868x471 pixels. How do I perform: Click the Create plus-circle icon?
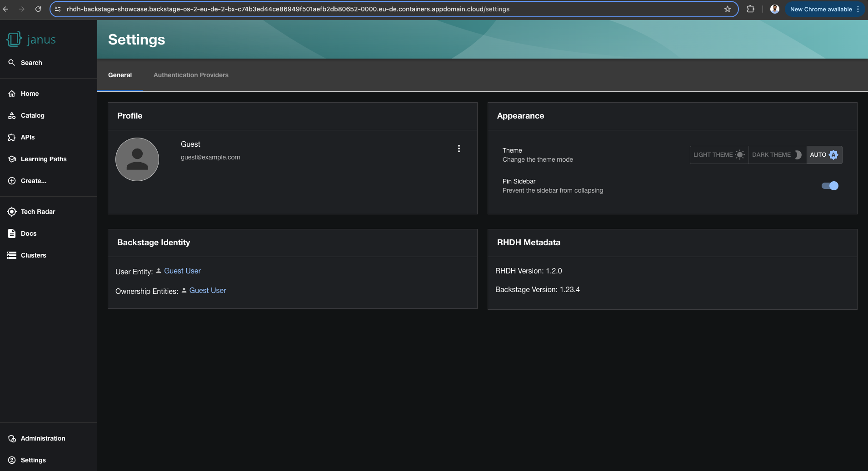click(12, 181)
